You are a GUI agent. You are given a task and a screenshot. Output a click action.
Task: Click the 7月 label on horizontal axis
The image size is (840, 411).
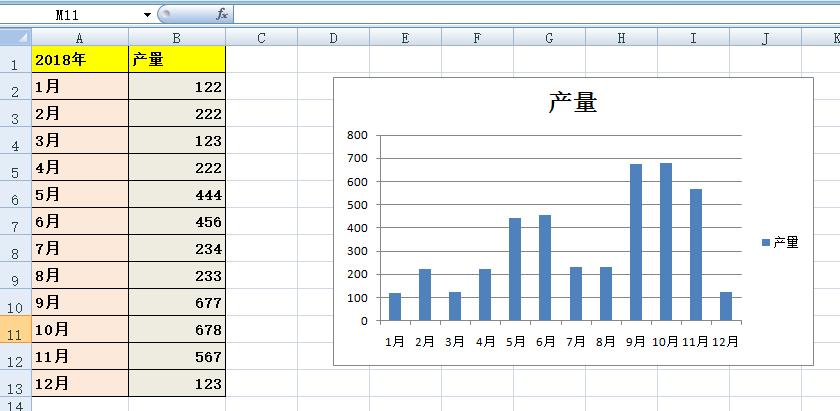(x=575, y=341)
